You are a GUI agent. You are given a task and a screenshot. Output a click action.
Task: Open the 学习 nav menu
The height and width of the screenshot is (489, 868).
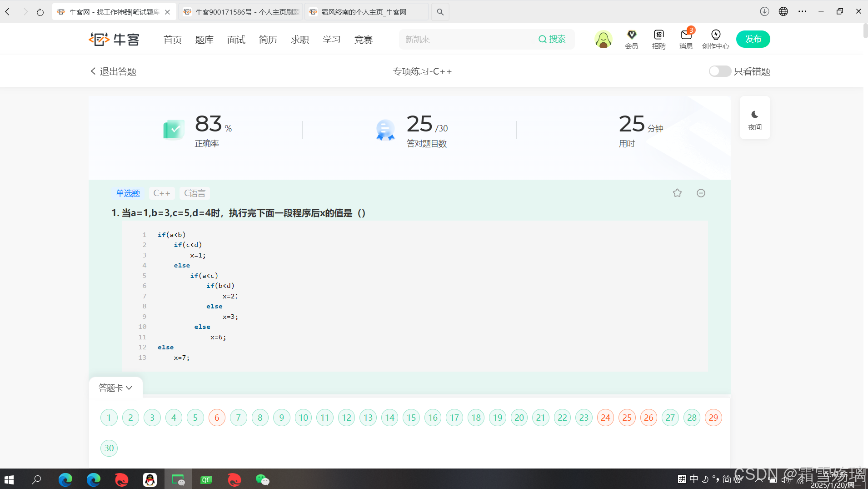tap(332, 40)
